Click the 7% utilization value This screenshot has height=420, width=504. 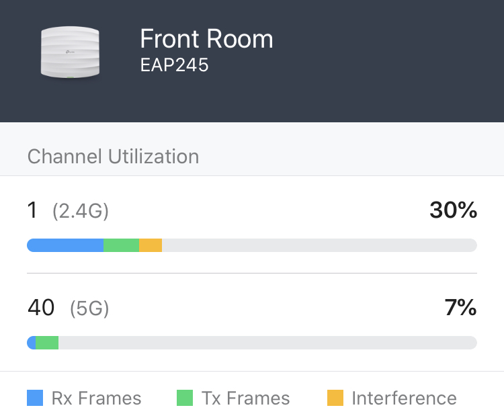coord(460,308)
